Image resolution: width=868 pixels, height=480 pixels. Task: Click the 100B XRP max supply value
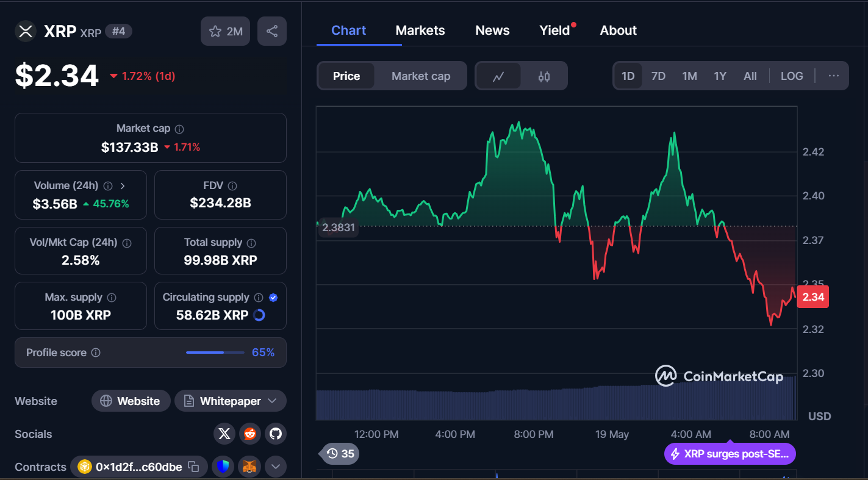[81, 315]
